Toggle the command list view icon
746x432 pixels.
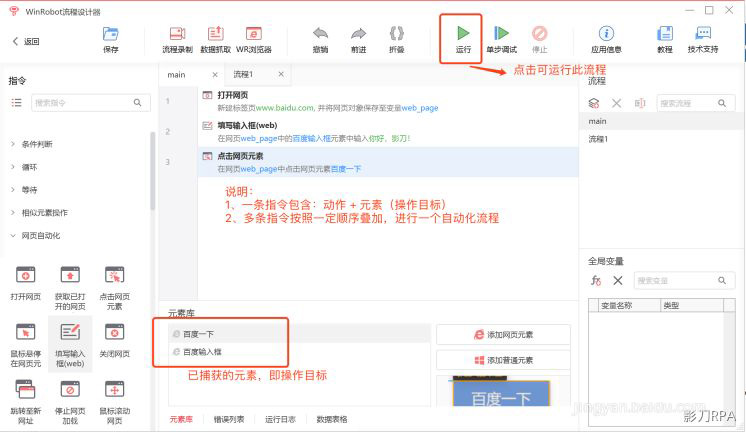[x=17, y=102]
